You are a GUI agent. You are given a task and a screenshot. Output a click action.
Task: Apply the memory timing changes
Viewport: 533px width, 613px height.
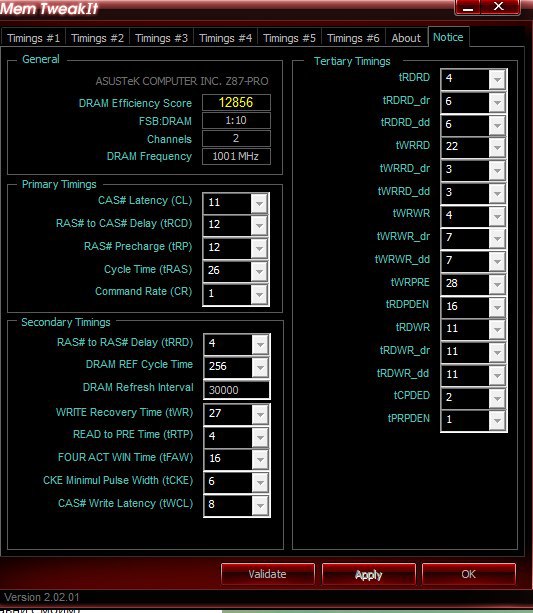coord(368,574)
